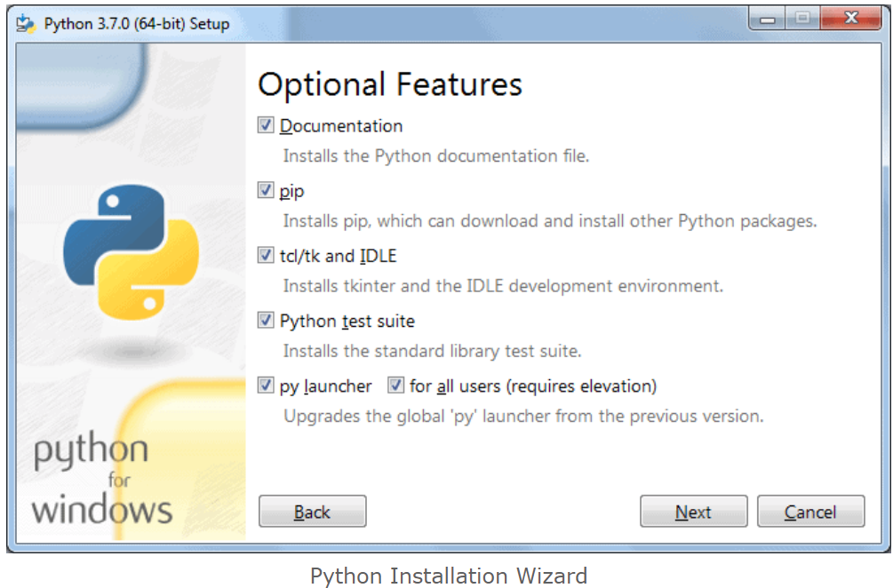This screenshot has width=893, height=588.
Task: Toggle the tcl/tk and IDLE checkbox
Action: coord(266,255)
